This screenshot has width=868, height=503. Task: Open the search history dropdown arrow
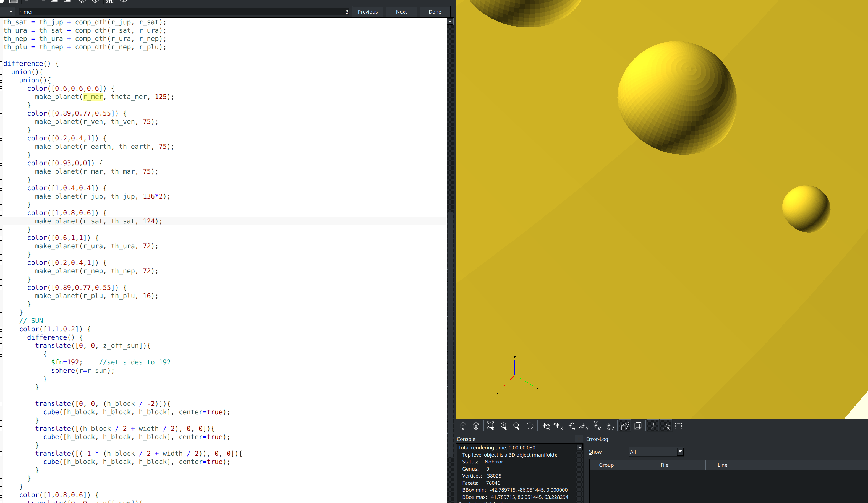[x=11, y=11]
